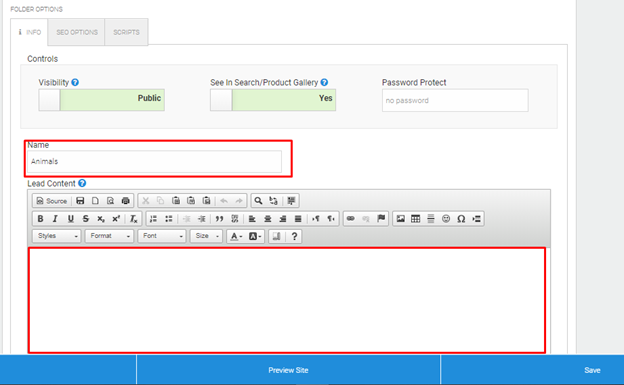Apply superscript formatting
The width and height of the screenshot is (624, 385).
click(116, 219)
